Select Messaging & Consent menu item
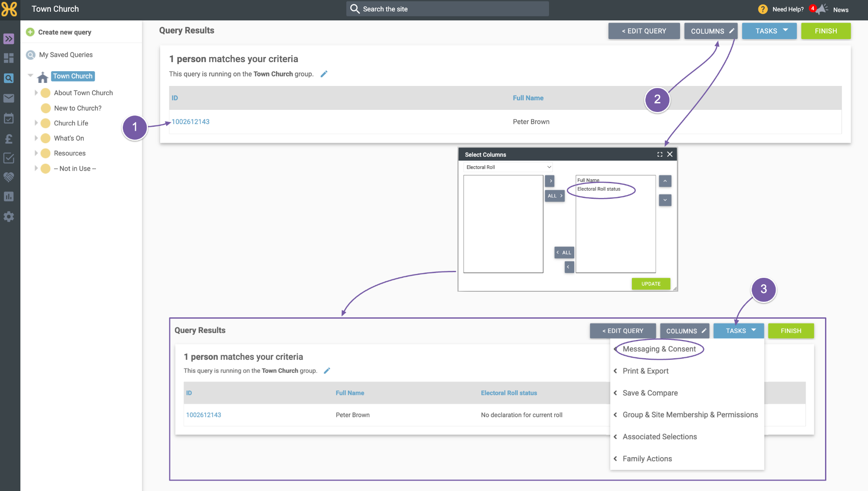 pos(659,349)
